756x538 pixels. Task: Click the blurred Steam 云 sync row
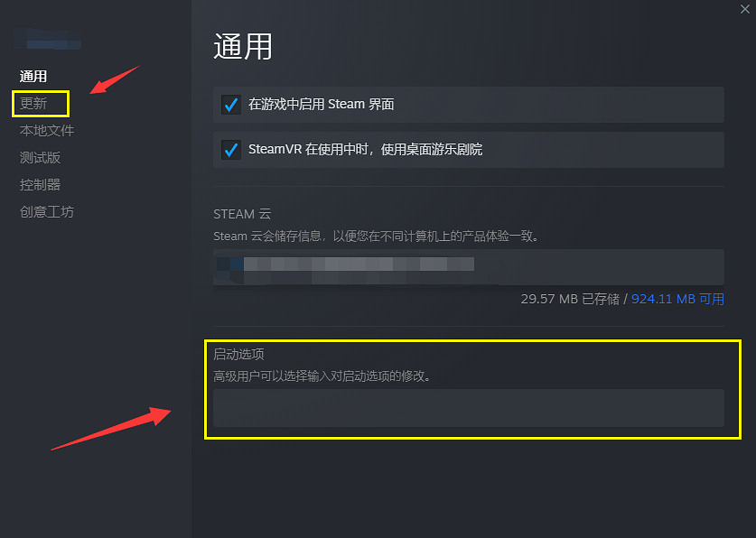tap(469, 267)
